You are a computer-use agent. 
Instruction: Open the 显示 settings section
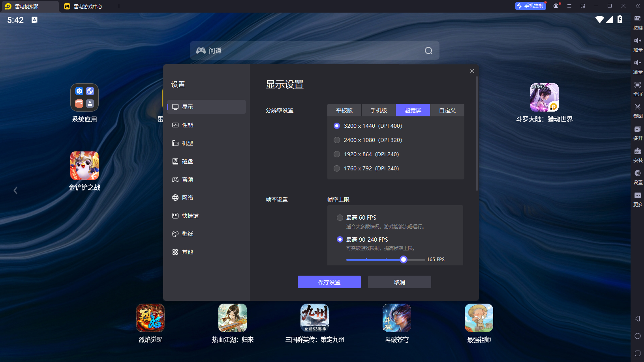[x=207, y=107]
